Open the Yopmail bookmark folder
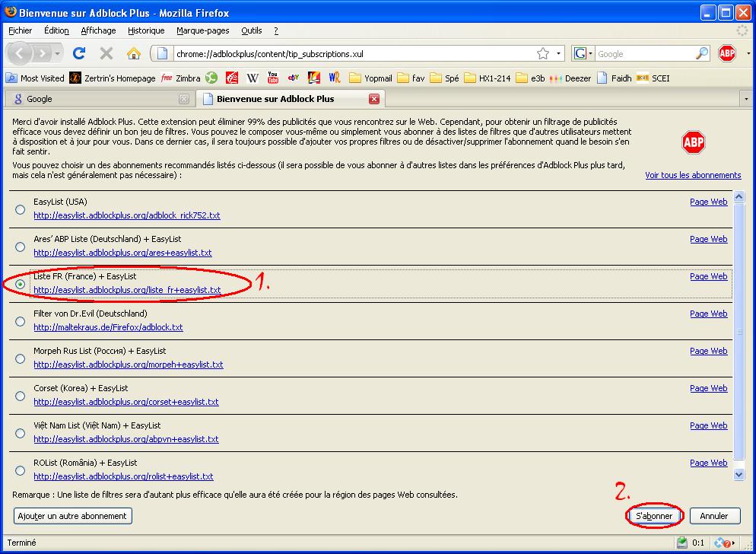 [370, 78]
